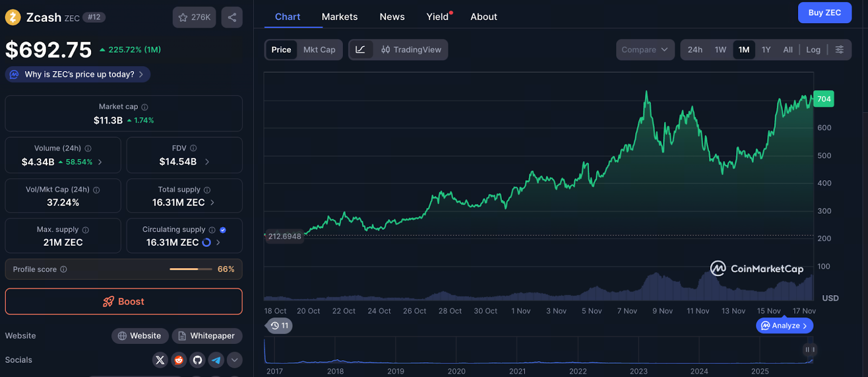Switch chart to line chart view
The image size is (868, 377).
tap(360, 49)
